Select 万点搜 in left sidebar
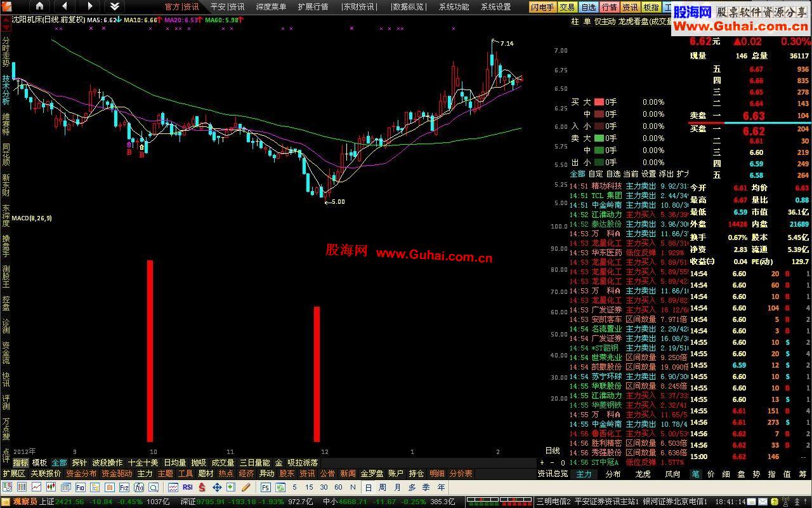This screenshot has height=508, width=812. coord(6,429)
